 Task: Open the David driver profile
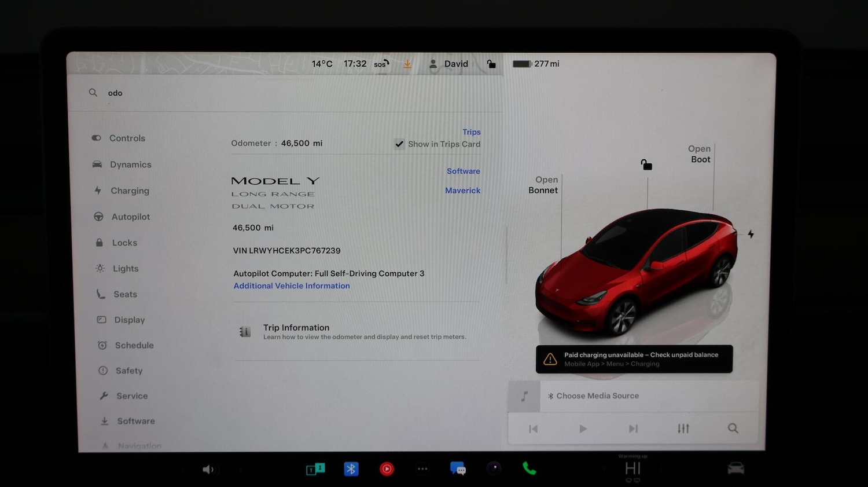click(x=449, y=64)
